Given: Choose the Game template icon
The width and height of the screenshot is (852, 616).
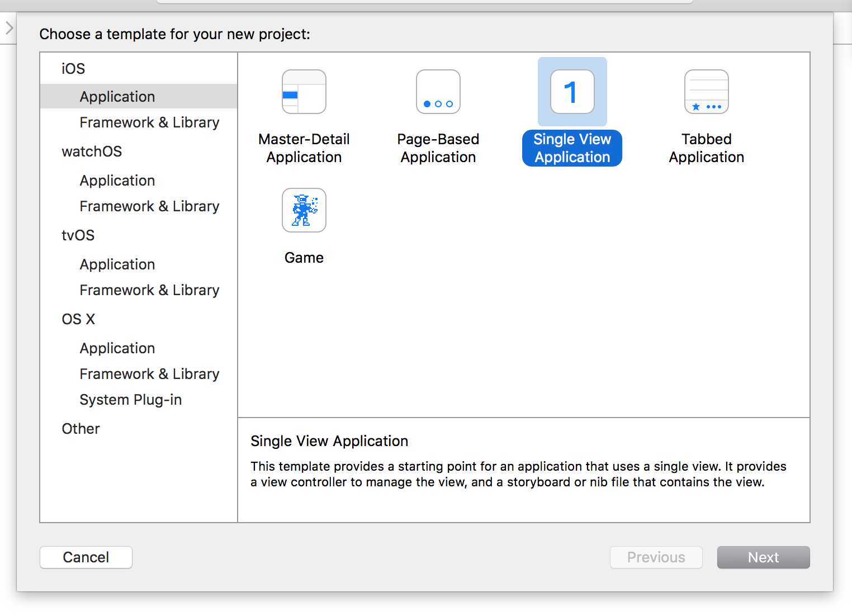Looking at the screenshot, I should [304, 210].
